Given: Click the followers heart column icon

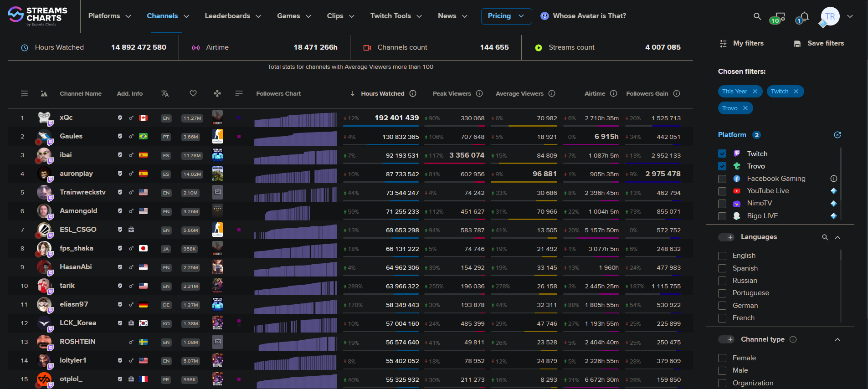Looking at the screenshot, I should point(193,93).
